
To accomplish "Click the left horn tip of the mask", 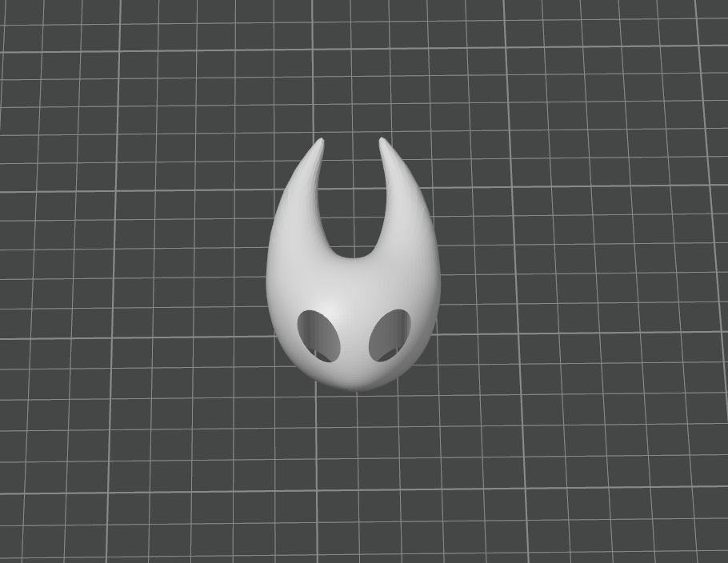I will point(319,142).
